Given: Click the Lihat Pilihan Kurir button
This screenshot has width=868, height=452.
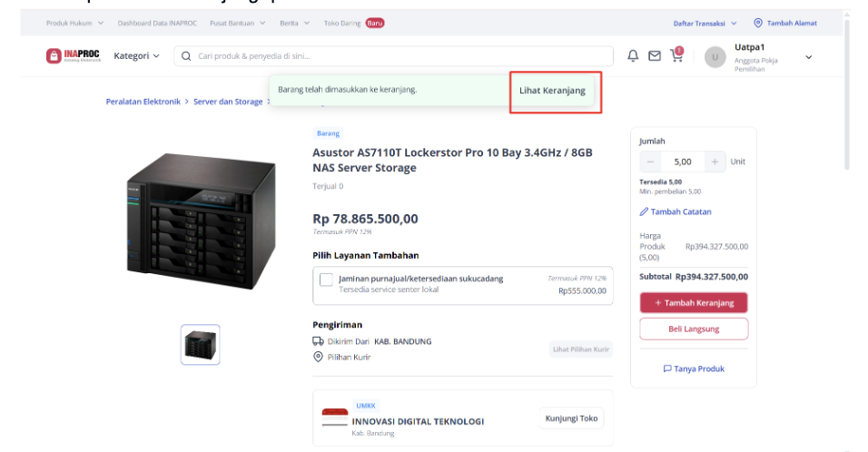Looking at the screenshot, I should (581, 349).
